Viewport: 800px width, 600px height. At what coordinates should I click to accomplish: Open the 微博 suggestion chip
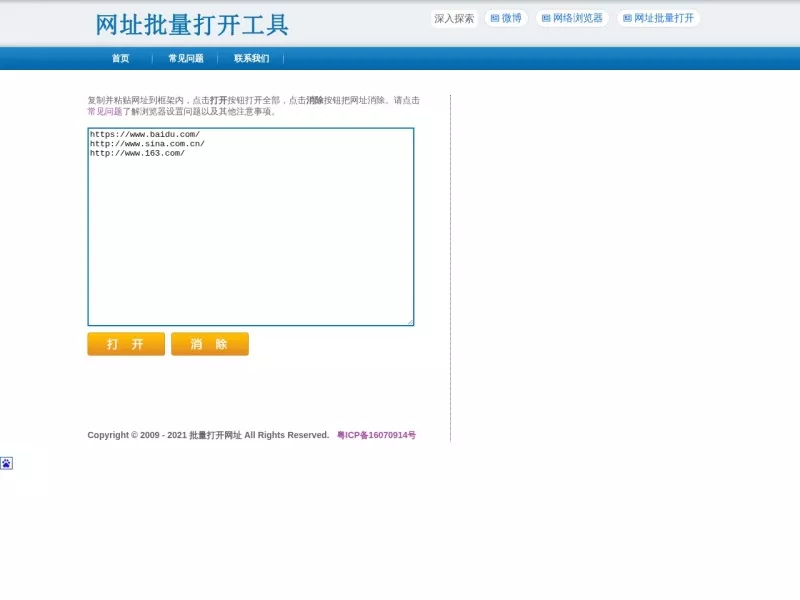(x=506, y=18)
